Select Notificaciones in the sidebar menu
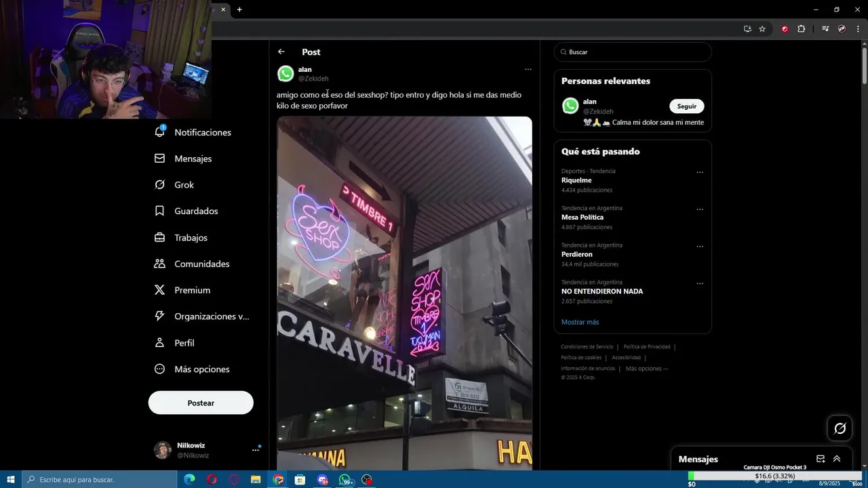Screen dimensions: 868x488 (x=203, y=132)
